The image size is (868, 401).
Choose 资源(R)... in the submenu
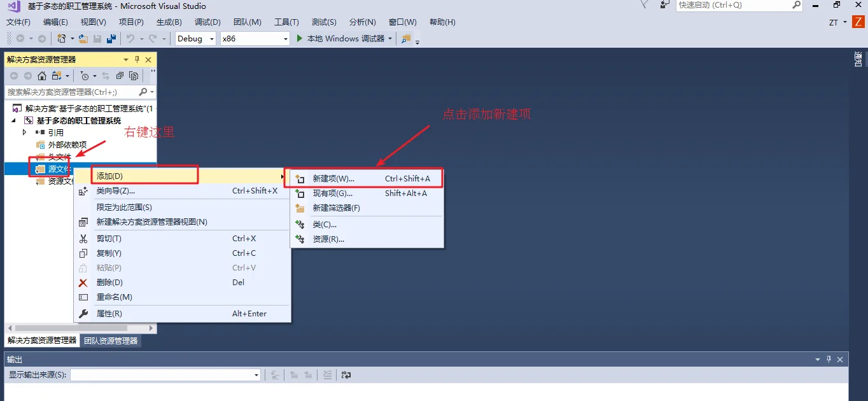coord(367,239)
